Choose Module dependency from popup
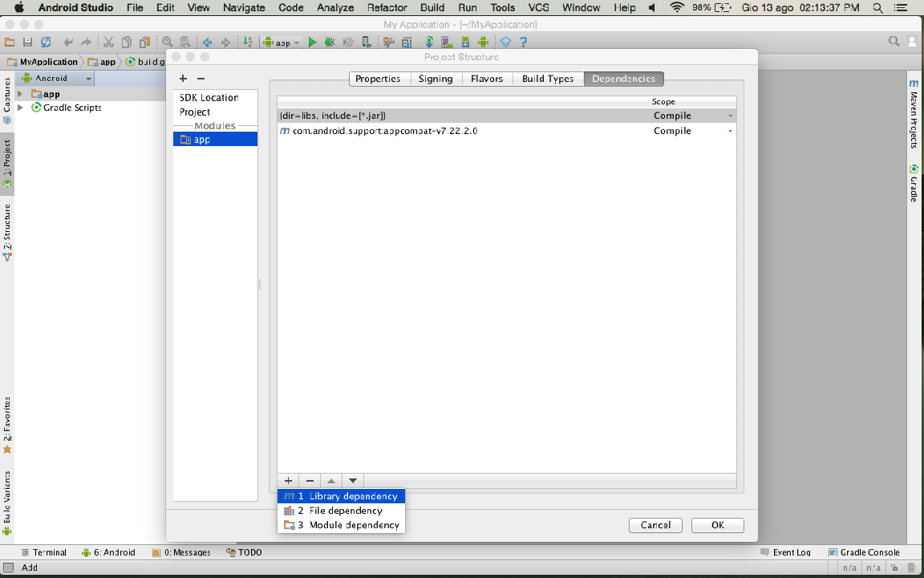This screenshot has width=924, height=578. pyautogui.click(x=341, y=525)
